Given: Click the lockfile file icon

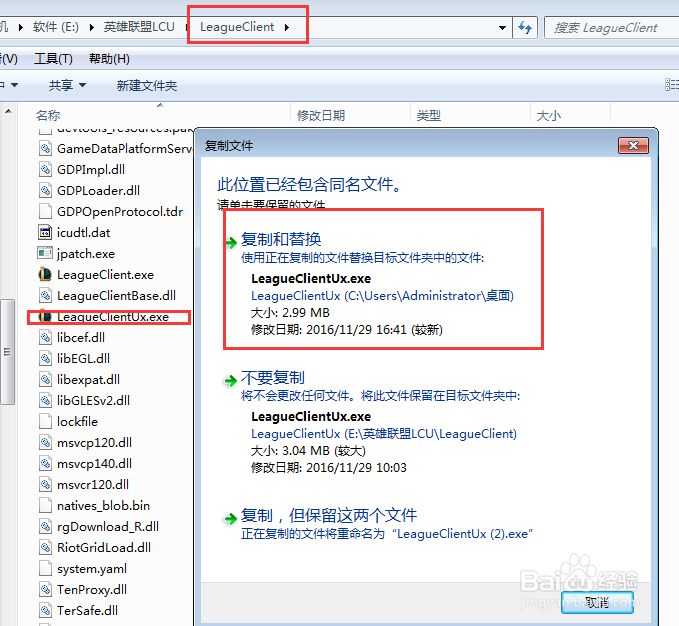Looking at the screenshot, I should [x=45, y=421].
